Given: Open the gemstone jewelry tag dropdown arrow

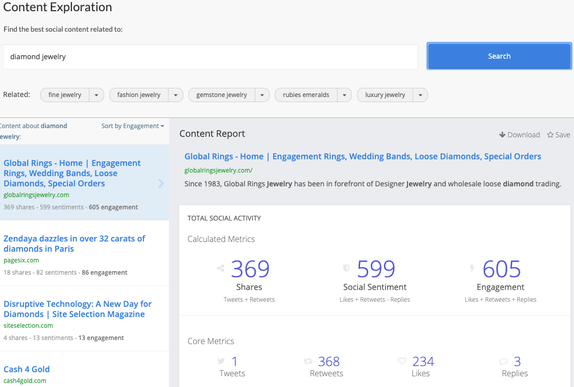Looking at the screenshot, I should pos(262,95).
